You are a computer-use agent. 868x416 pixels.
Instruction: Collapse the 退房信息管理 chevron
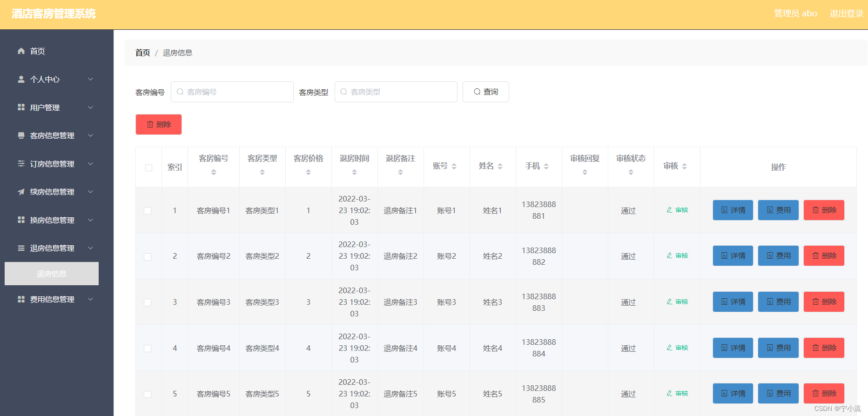tap(91, 248)
